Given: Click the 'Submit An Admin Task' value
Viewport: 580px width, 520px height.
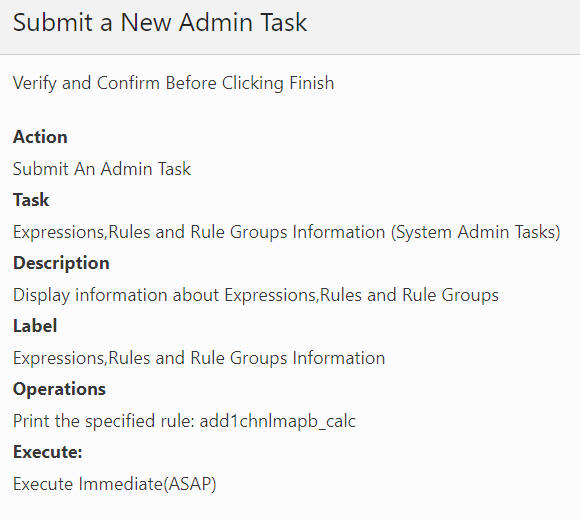Looking at the screenshot, I should [x=102, y=169].
